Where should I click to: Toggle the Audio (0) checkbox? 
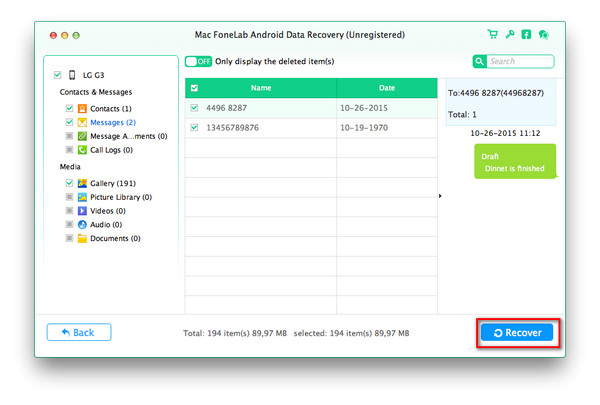(x=69, y=224)
